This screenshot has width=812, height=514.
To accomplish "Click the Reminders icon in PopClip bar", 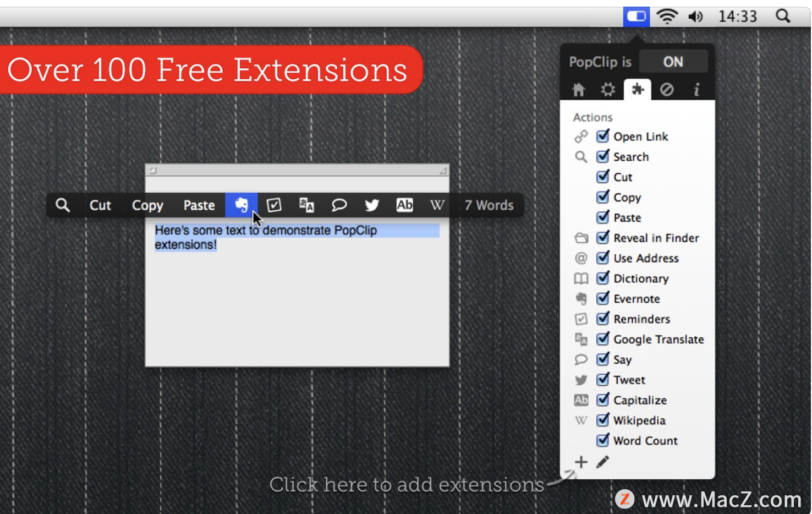I will click(274, 205).
